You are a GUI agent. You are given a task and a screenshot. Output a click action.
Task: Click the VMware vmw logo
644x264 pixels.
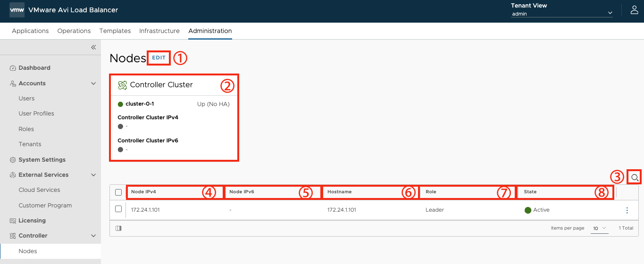pyautogui.click(x=17, y=10)
